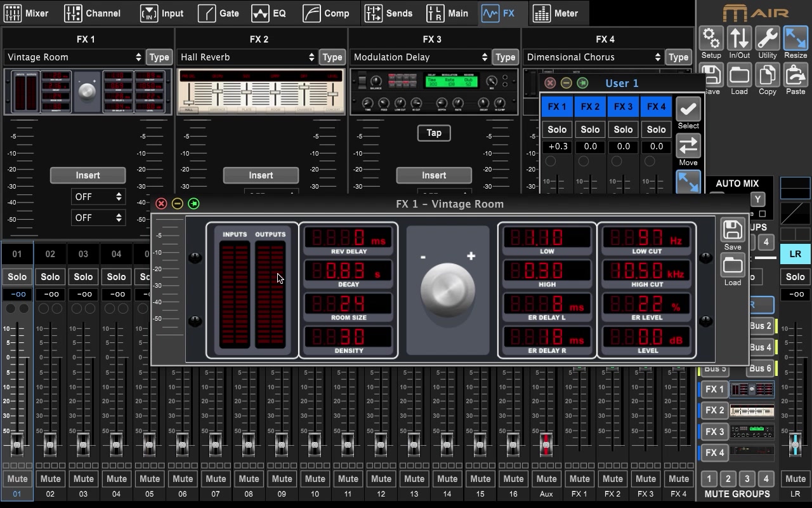The height and width of the screenshot is (508, 812).
Task: Select FX 3 send button in sidebar
Action: [714, 432]
